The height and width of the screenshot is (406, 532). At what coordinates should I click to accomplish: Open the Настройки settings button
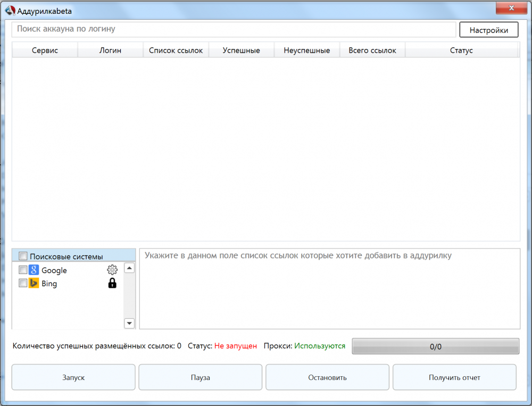(488, 30)
